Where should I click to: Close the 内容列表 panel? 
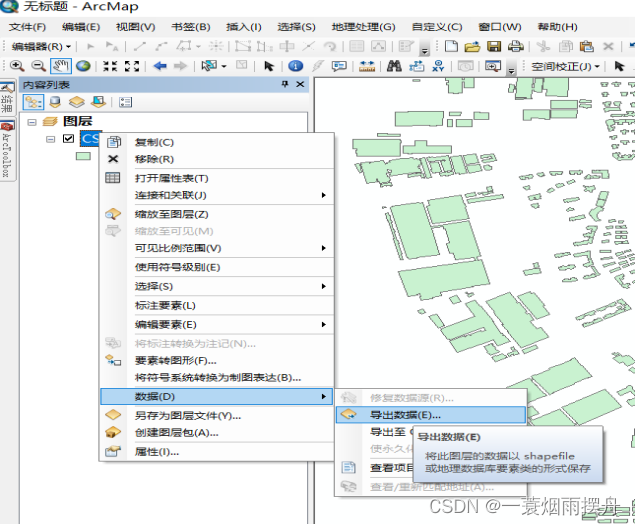point(300,84)
